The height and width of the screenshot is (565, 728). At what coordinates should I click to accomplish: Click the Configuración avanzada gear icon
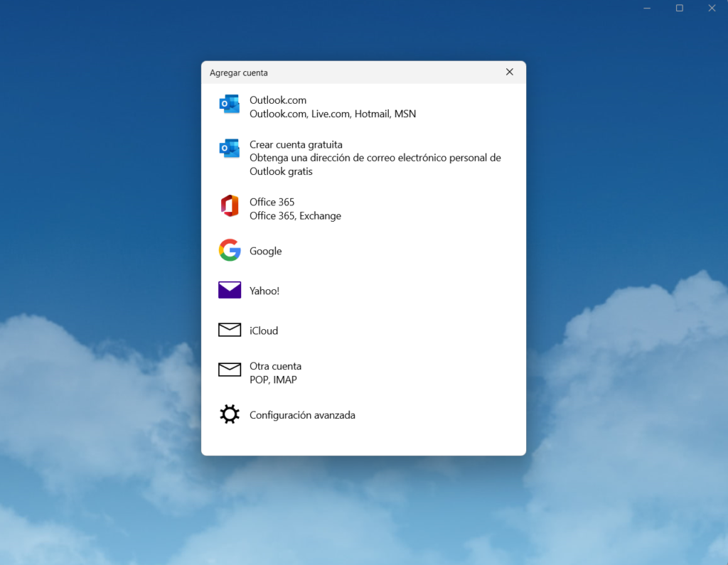pos(230,414)
